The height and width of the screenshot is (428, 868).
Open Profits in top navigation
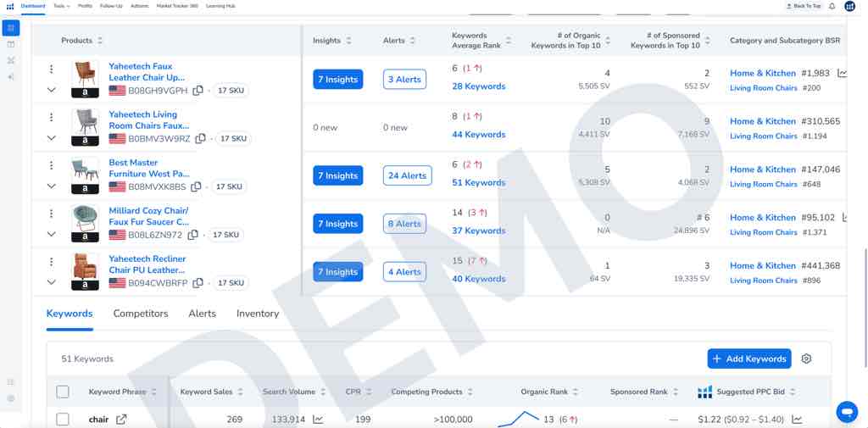point(86,6)
